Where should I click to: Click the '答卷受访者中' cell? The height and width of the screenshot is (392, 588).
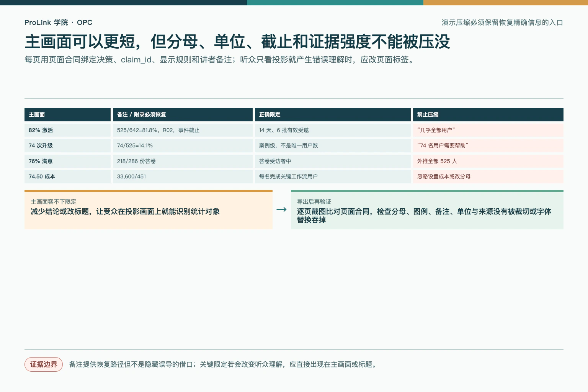pos(333,161)
